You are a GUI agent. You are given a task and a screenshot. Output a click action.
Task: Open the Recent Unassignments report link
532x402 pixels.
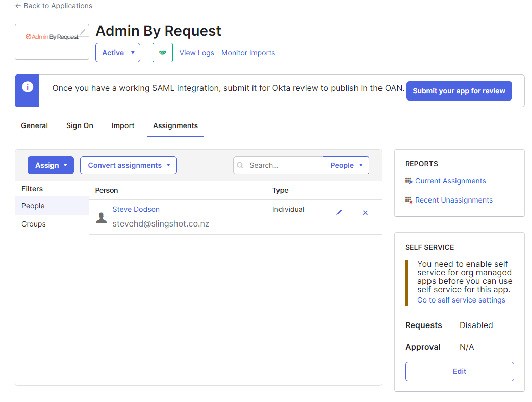tap(453, 200)
